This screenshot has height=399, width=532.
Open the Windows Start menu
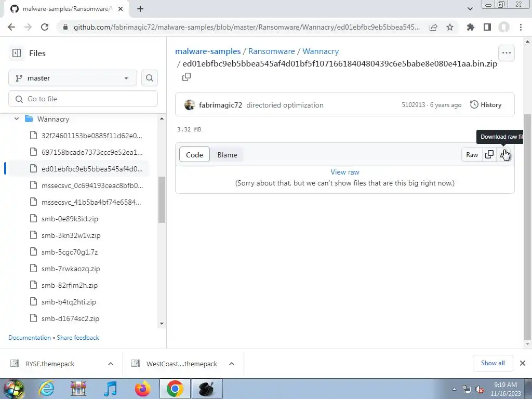click(14, 389)
